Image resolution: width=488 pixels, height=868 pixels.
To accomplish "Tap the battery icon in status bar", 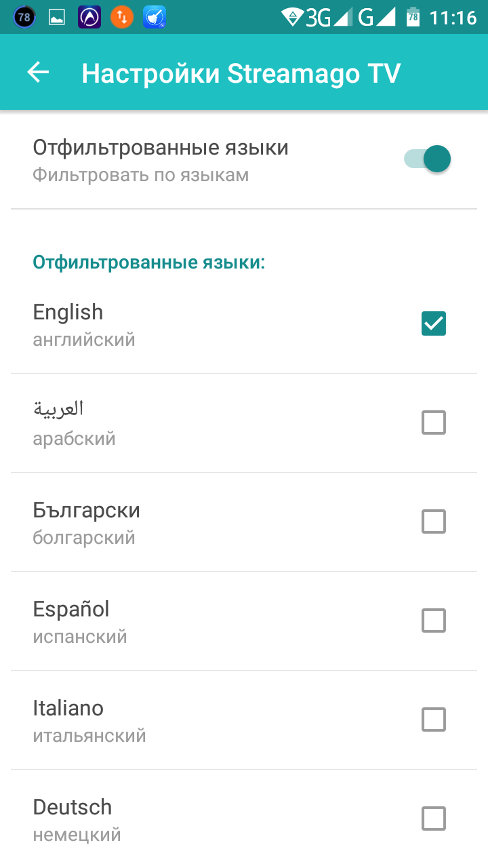I will pyautogui.click(x=413, y=17).
